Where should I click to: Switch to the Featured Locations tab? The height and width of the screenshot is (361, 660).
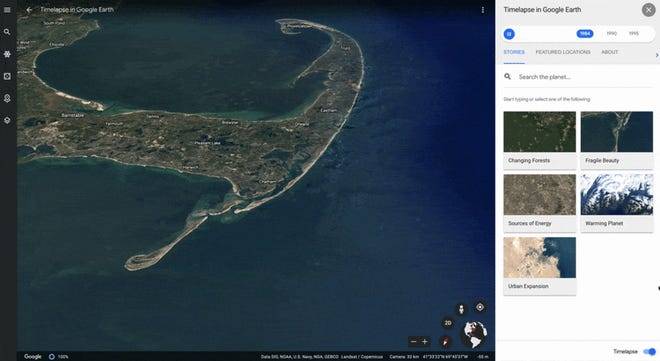pos(563,52)
